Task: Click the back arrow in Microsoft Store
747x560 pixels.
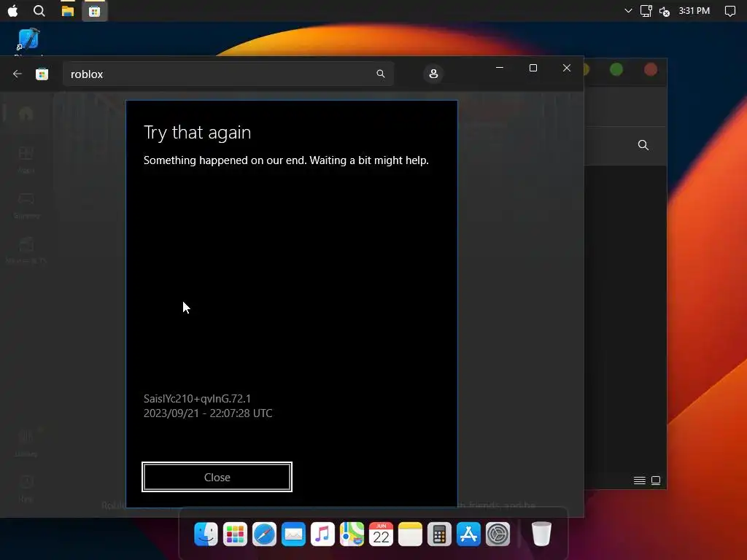Action: click(18, 74)
